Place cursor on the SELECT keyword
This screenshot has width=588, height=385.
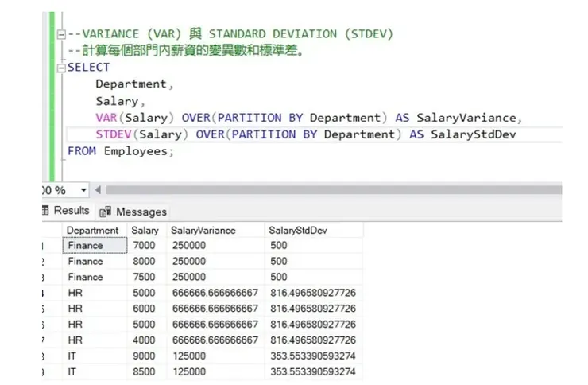pos(88,68)
